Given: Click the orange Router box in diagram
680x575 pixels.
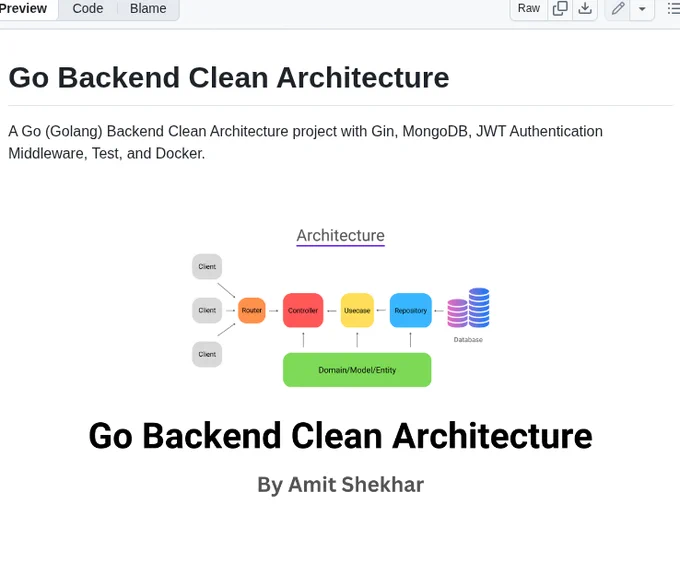Looking at the screenshot, I should [252, 310].
